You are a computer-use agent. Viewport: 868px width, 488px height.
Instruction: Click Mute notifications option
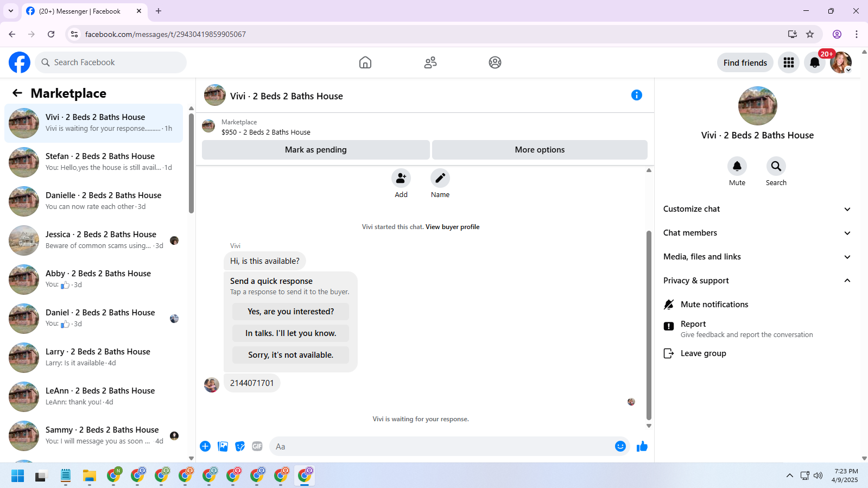tap(757, 305)
